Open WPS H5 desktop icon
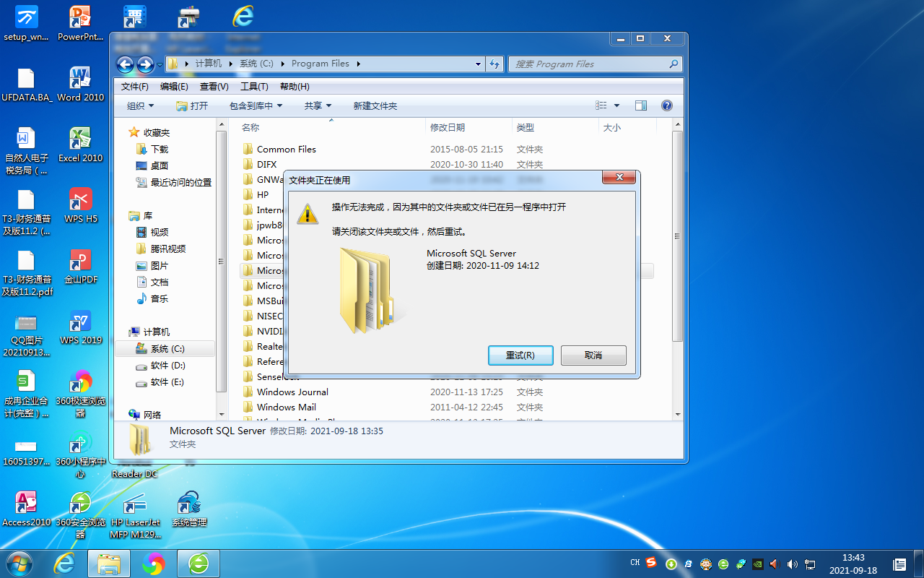The image size is (924, 578). tap(80, 205)
